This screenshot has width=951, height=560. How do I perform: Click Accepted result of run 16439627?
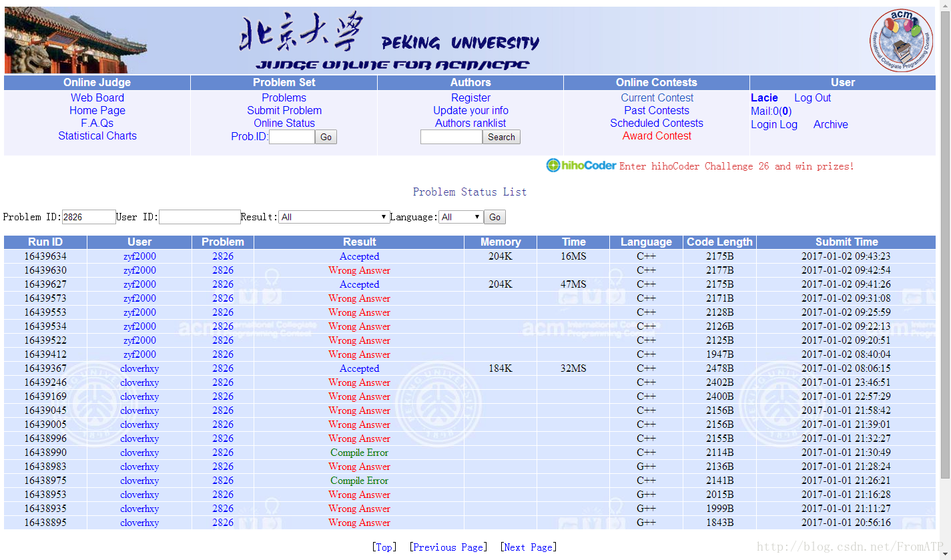click(359, 284)
